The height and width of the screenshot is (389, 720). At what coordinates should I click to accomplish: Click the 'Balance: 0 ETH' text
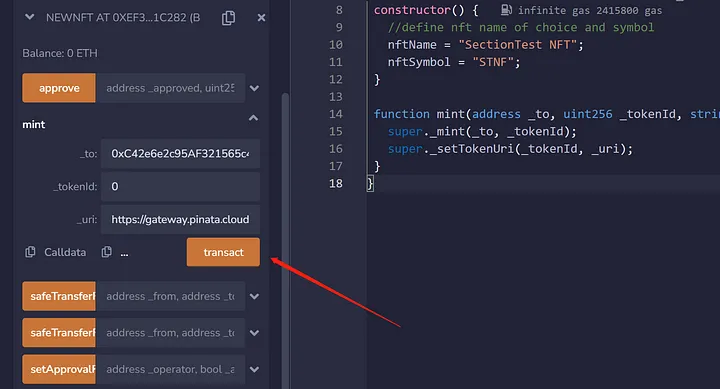(60, 53)
